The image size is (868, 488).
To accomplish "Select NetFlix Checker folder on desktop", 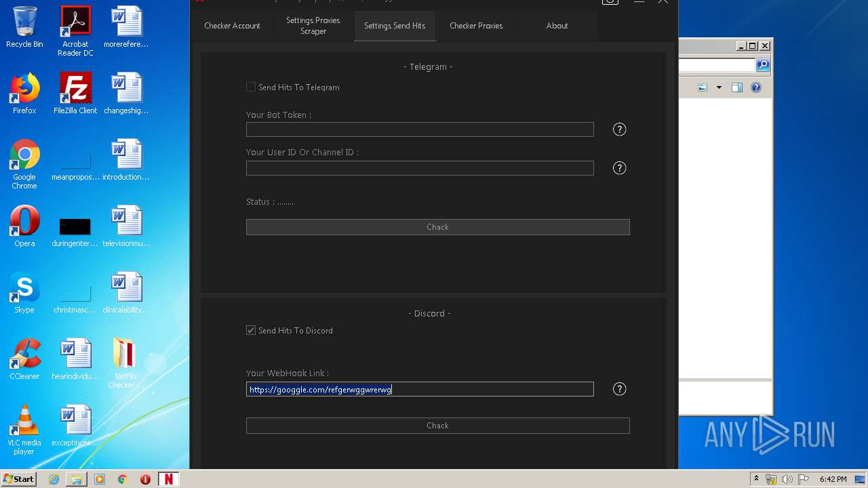I will (126, 363).
